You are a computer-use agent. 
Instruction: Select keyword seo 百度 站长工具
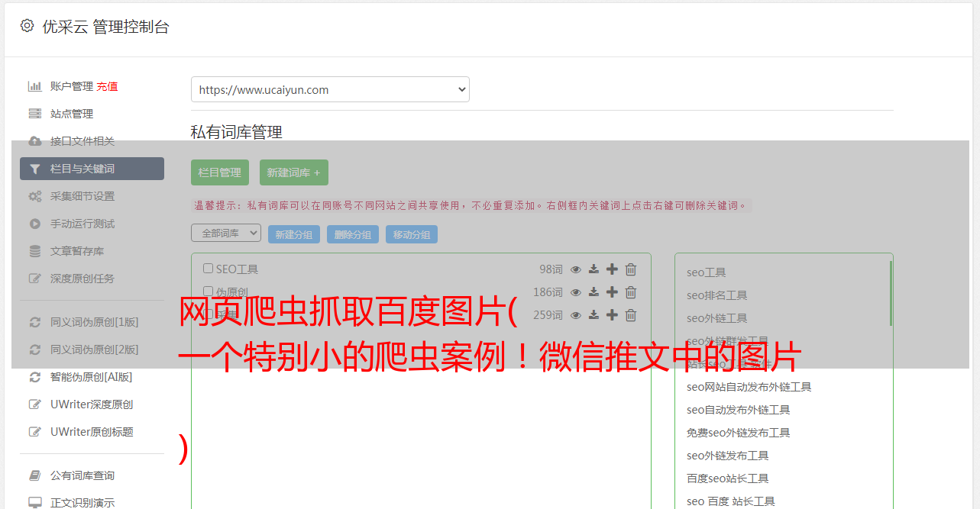click(x=730, y=501)
